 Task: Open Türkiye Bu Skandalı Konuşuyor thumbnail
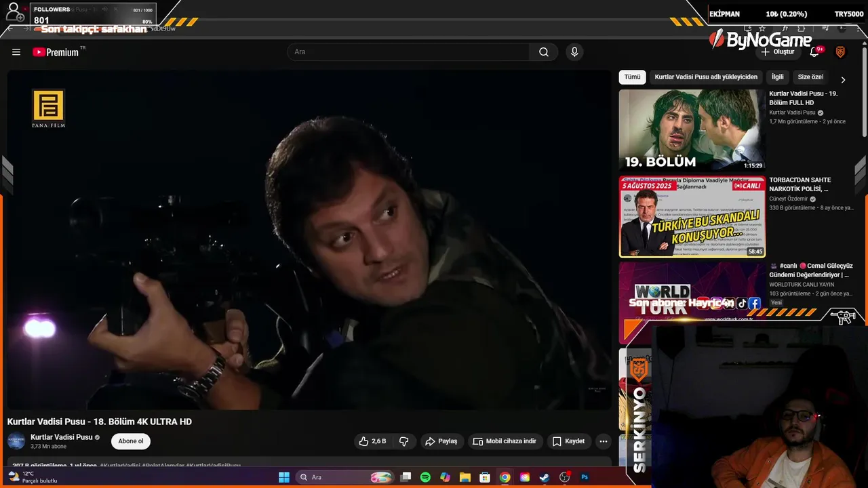[x=692, y=217]
